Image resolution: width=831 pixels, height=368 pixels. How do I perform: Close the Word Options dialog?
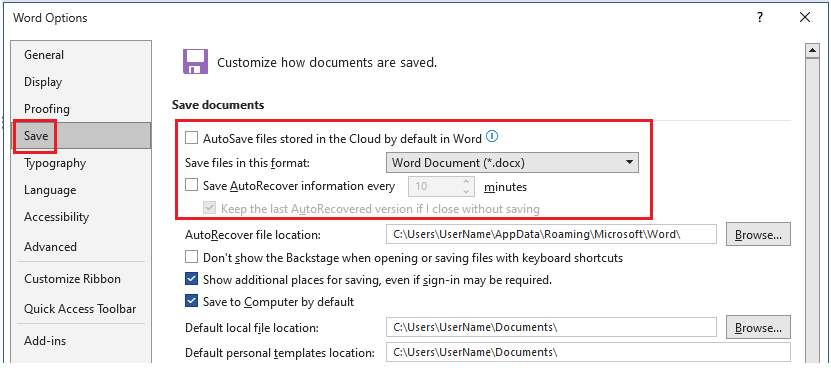click(x=805, y=17)
